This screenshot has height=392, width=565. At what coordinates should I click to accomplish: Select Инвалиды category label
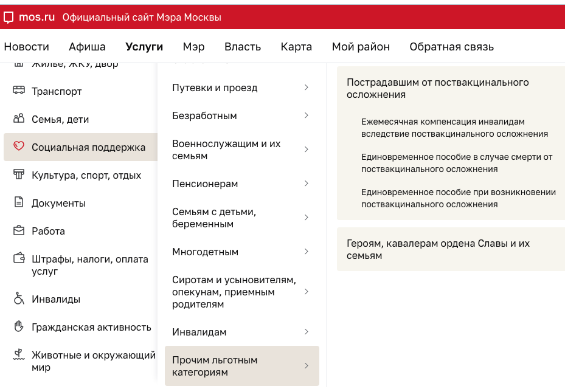[56, 299]
